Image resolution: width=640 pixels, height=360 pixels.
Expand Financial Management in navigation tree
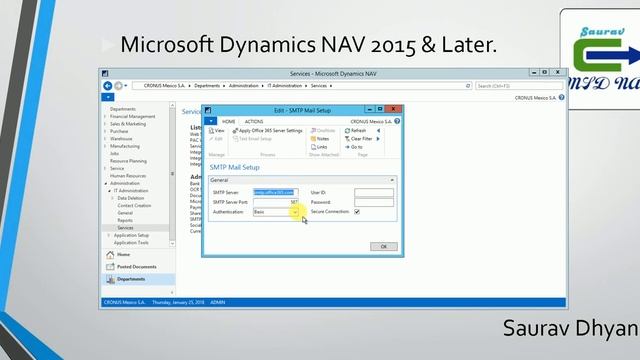point(105,116)
